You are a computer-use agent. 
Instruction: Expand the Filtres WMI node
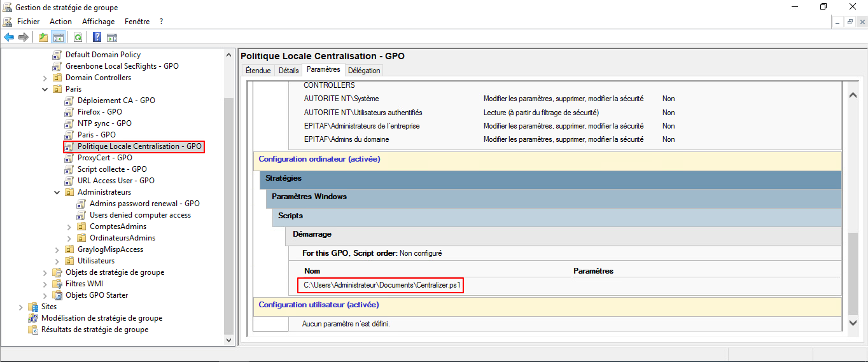[x=45, y=284]
